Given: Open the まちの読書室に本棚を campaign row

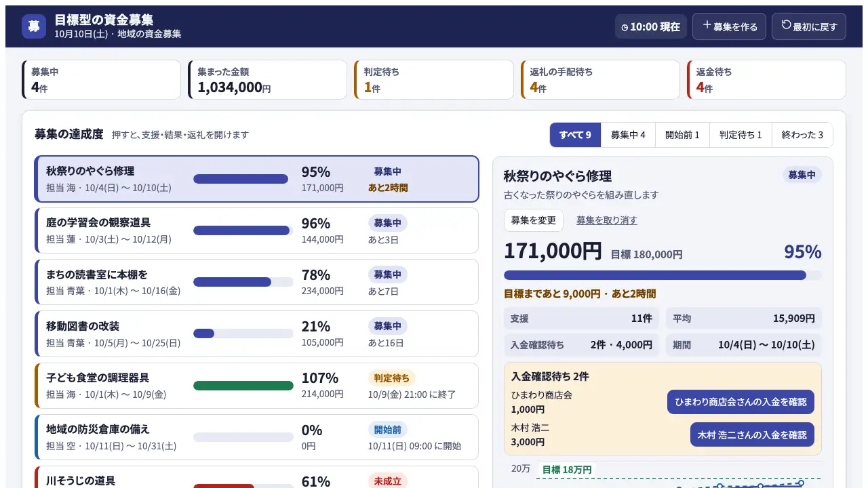Looking at the screenshot, I should (x=257, y=282).
